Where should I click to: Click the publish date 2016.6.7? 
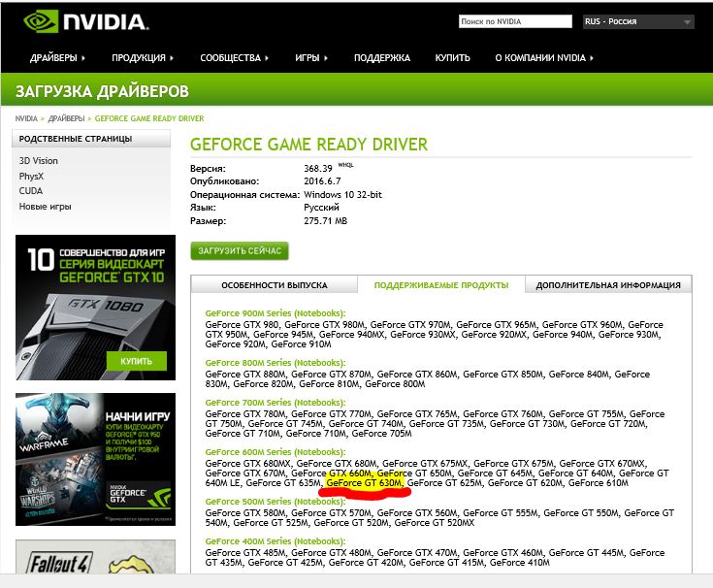(322, 181)
